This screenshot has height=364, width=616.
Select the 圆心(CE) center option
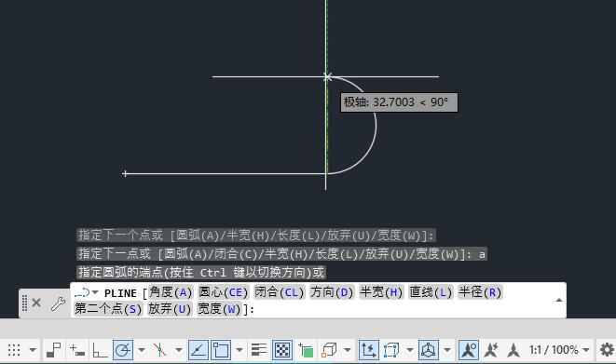click(x=223, y=292)
